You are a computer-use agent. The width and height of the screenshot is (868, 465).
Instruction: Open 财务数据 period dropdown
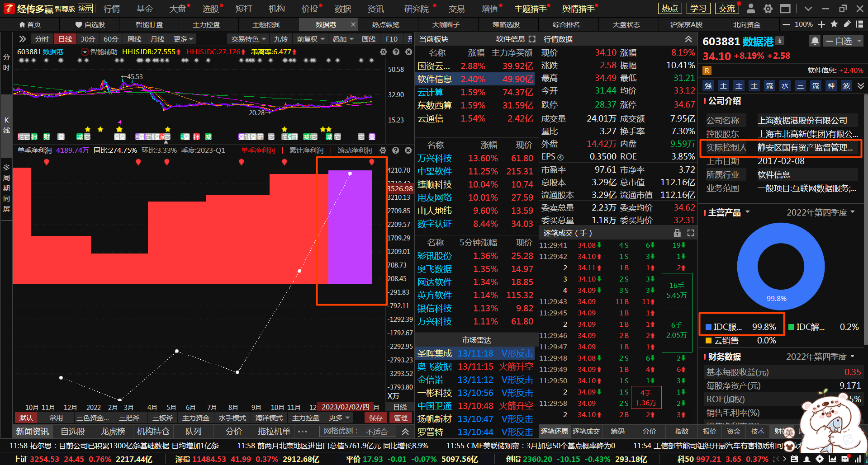pos(820,357)
